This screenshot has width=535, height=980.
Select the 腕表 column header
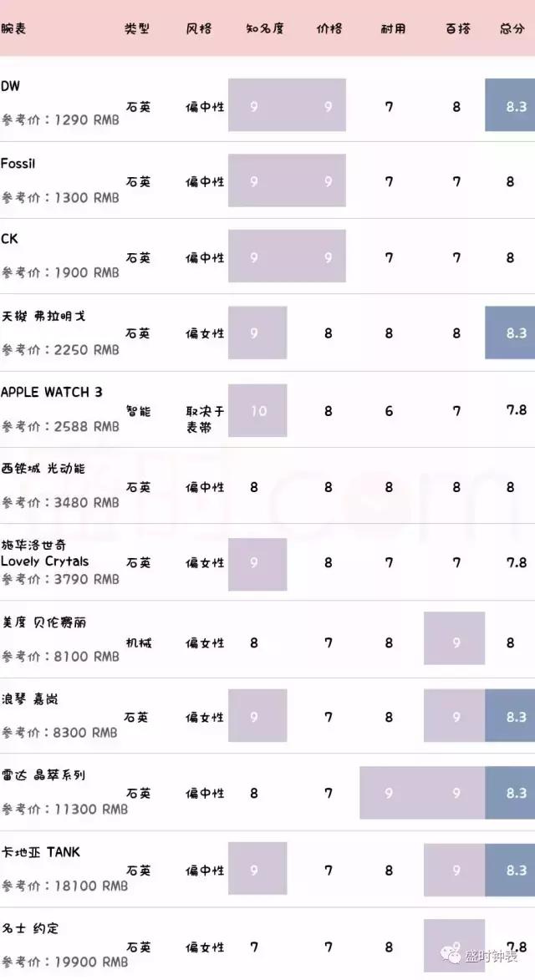click(13, 28)
